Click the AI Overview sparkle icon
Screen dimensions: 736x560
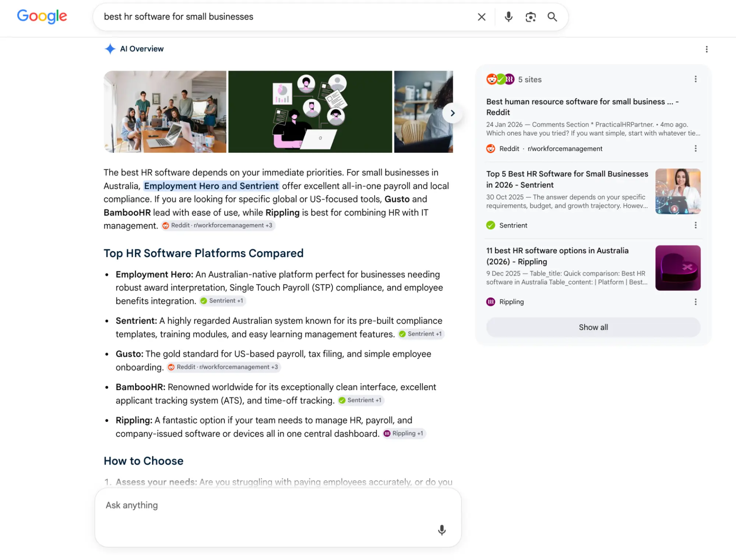pyautogui.click(x=110, y=49)
